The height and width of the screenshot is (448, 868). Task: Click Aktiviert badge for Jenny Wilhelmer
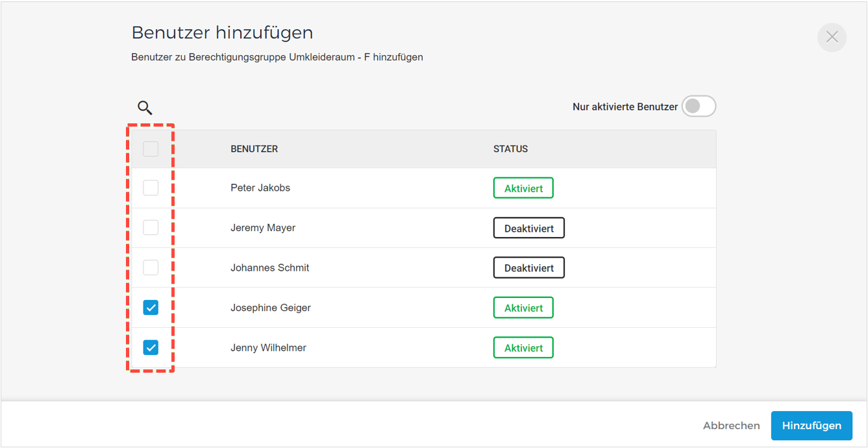(x=523, y=347)
